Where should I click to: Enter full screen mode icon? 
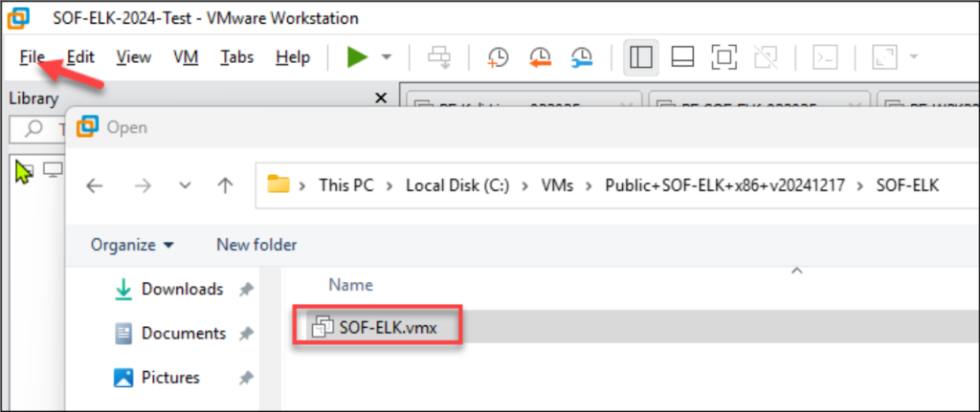[x=724, y=57]
